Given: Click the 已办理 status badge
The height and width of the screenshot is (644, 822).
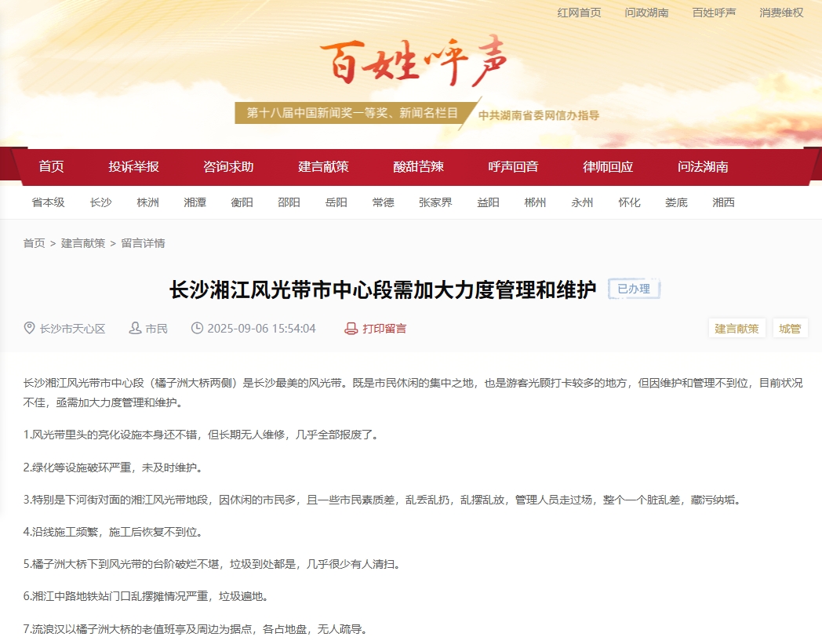Looking at the screenshot, I should click(x=633, y=289).
